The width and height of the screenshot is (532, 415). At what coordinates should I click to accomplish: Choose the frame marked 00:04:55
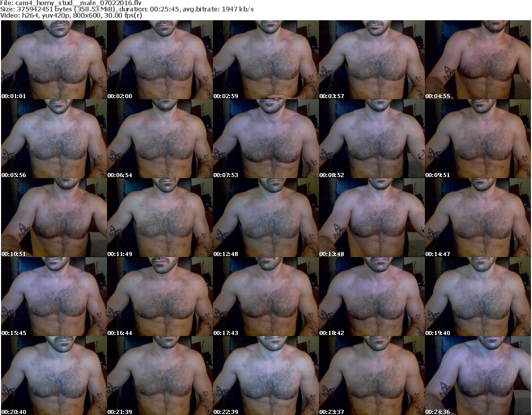478,60
